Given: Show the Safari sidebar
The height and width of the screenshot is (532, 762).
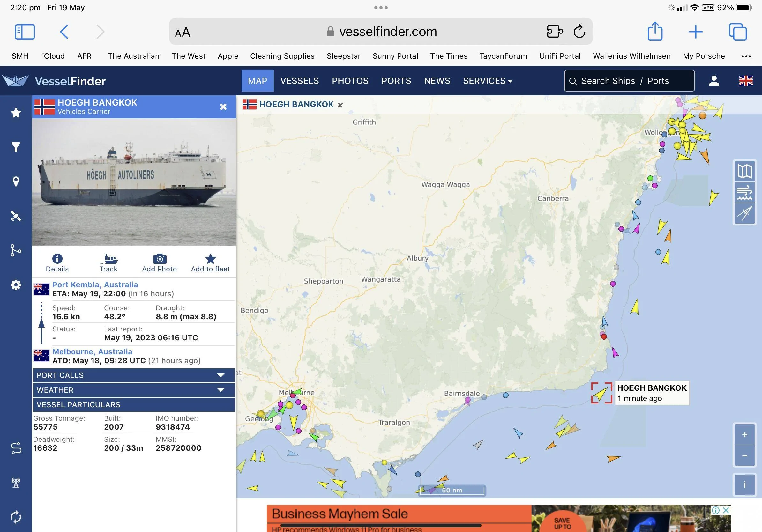Looking at the screenshot, I should [x=25, y=32].
